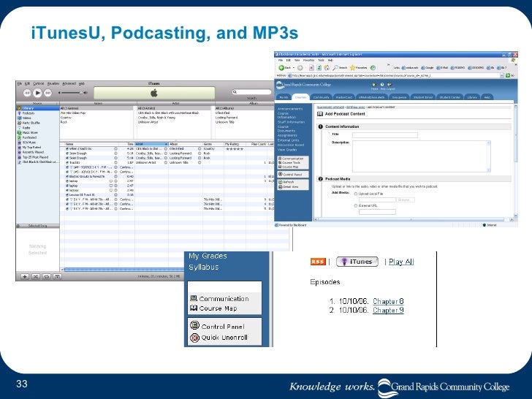
Task: Click the Blackboard Logout icon
Action: [389, 85]
